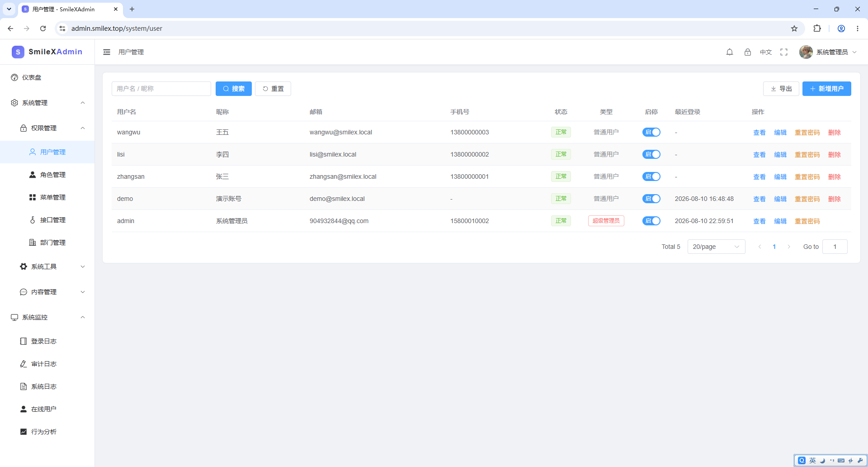868x467 pixels.
Task: Toggle enable switch for lisi
Action: 651,154
